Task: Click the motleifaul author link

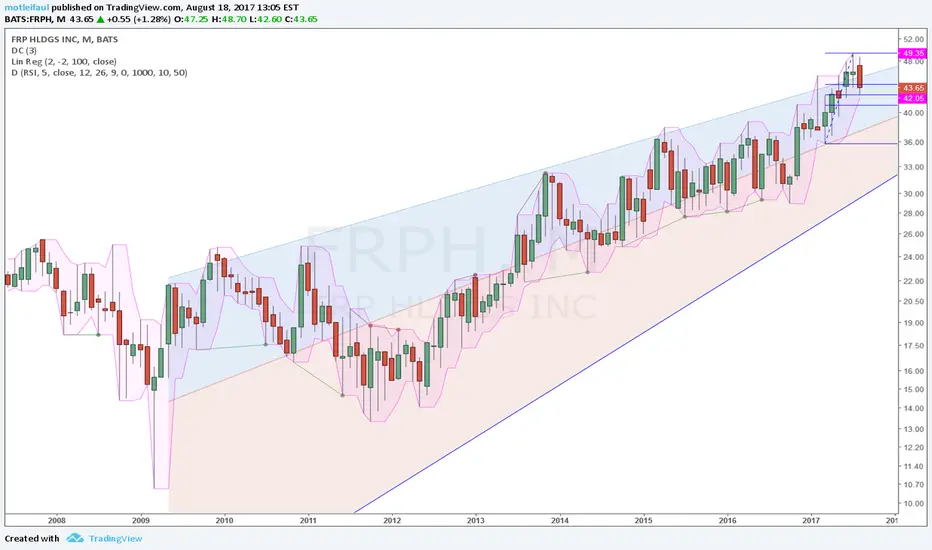Action: 27,8
